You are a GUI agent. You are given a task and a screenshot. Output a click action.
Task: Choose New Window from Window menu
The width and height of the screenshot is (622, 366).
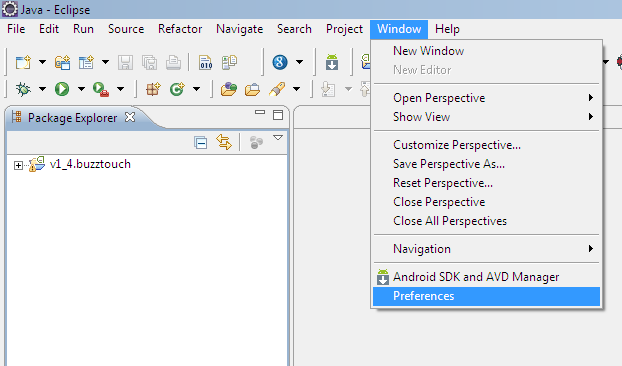(486, 51)
